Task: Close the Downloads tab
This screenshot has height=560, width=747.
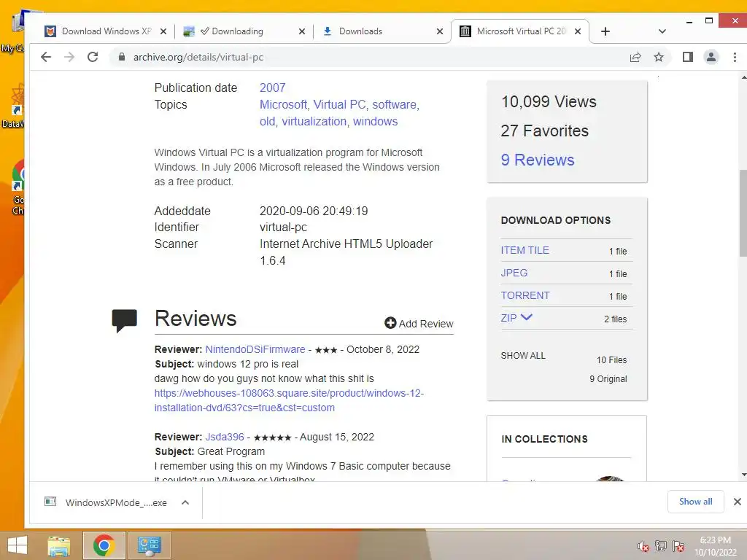Action: [x=439, y=31]
